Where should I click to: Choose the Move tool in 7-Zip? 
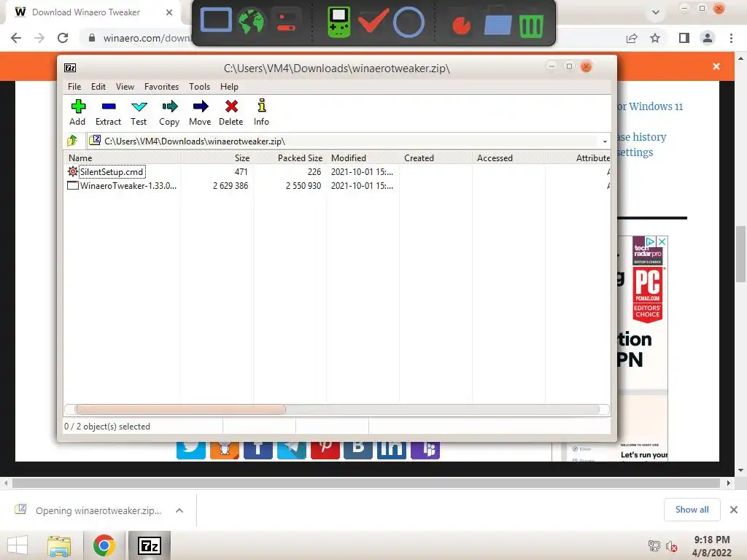coord(200,112)
